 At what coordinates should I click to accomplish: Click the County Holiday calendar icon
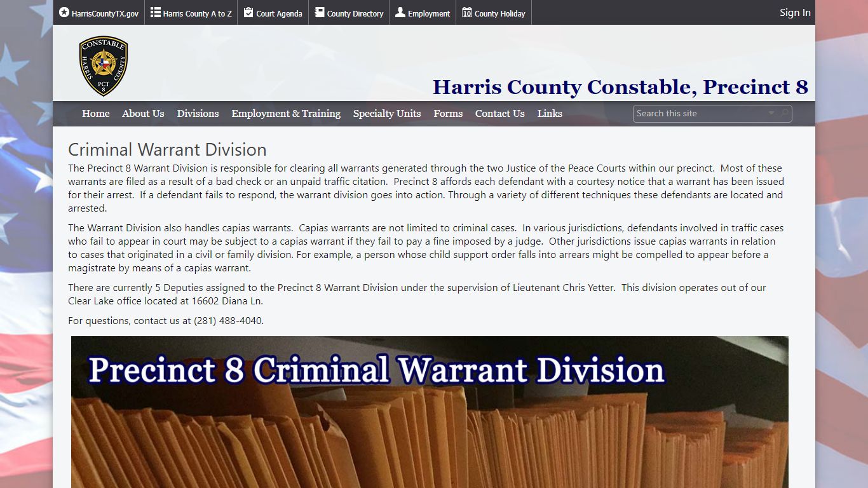click(x=466, y=12)
